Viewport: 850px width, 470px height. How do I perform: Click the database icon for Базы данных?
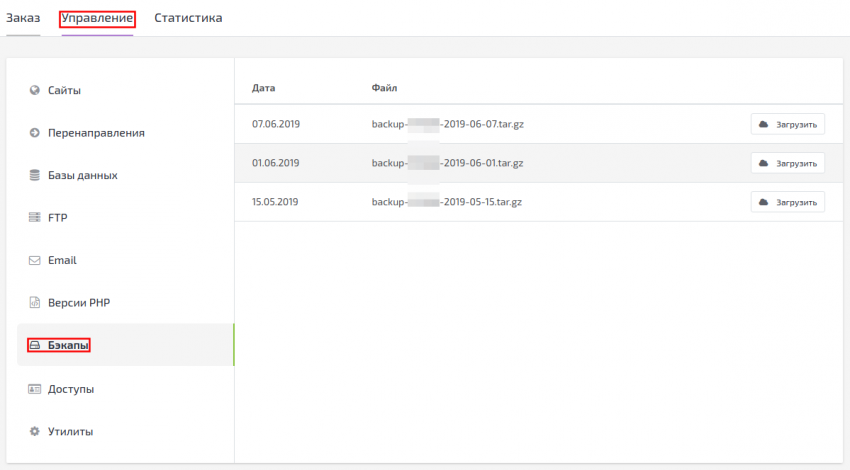[x=34, y=175]
